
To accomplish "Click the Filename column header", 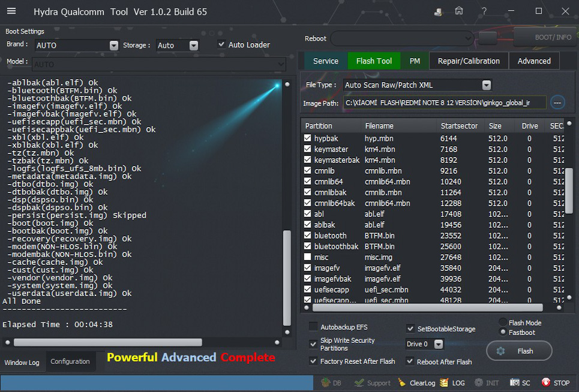I will (398, 126).
